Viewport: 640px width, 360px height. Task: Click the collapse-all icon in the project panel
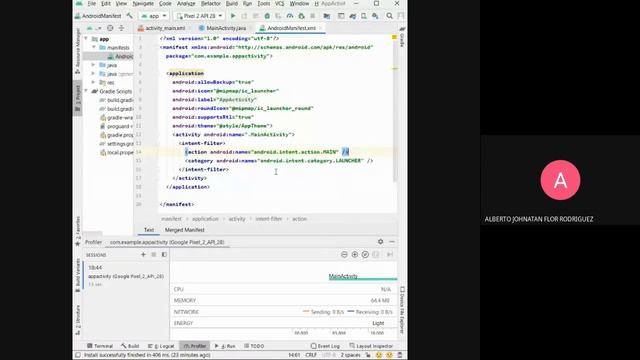121,28
